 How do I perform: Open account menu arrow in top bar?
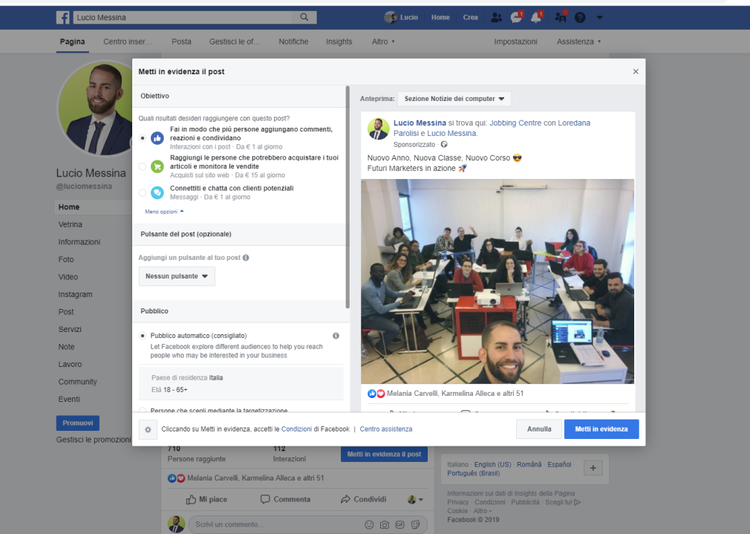[600, 18]
